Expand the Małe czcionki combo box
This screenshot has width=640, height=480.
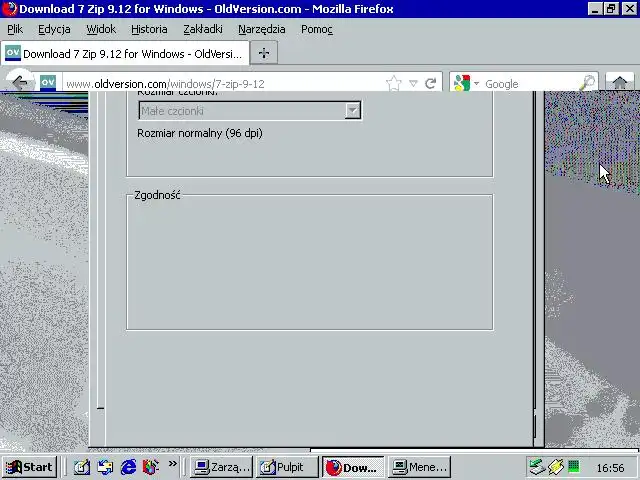353,110
